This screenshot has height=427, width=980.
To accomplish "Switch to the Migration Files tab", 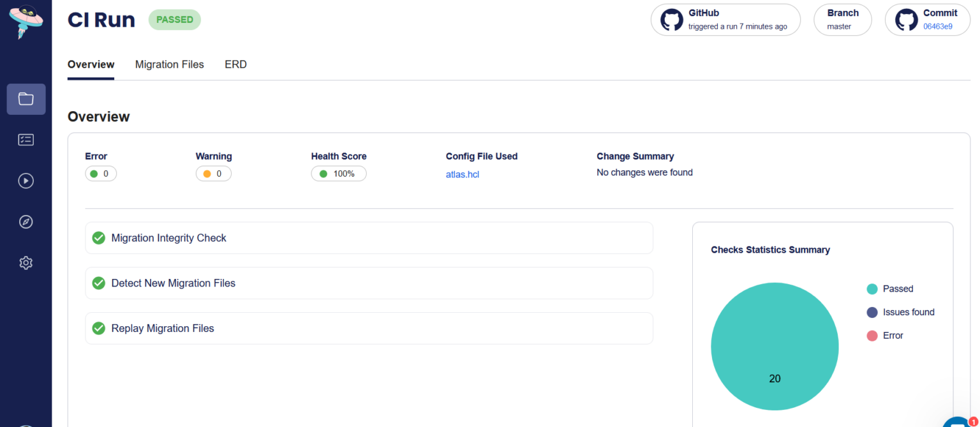I will coord(169,64).
